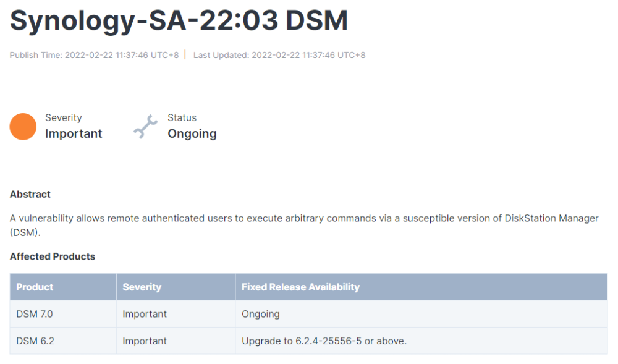Screen dimensions: 618x364
Task: Click the Upgrade to 6.2.4-25556-5 text
Action: pos(324,341)
